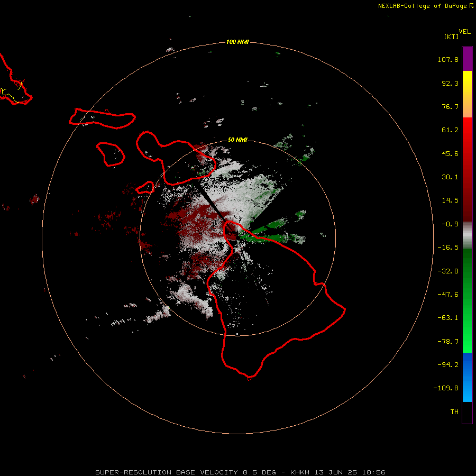Click the 100 NMI range ring label

[237, 42]
